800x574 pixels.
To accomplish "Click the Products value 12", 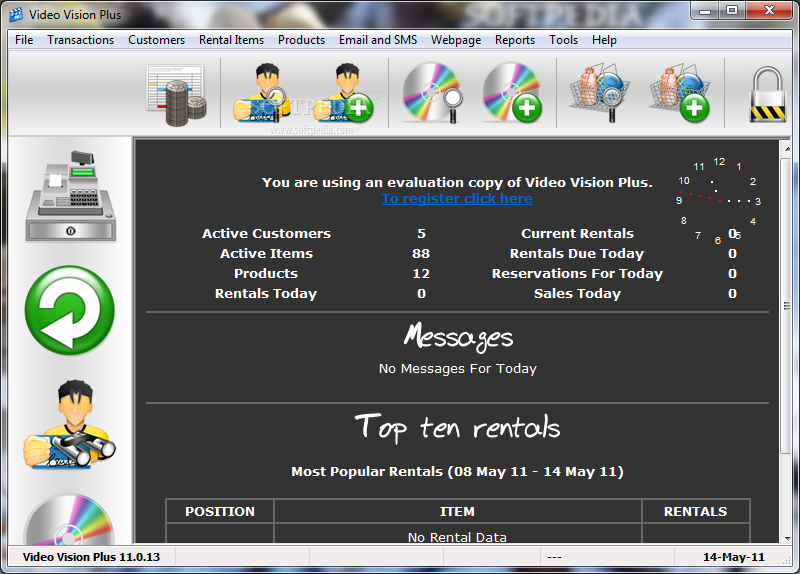I will click(421, 273).
